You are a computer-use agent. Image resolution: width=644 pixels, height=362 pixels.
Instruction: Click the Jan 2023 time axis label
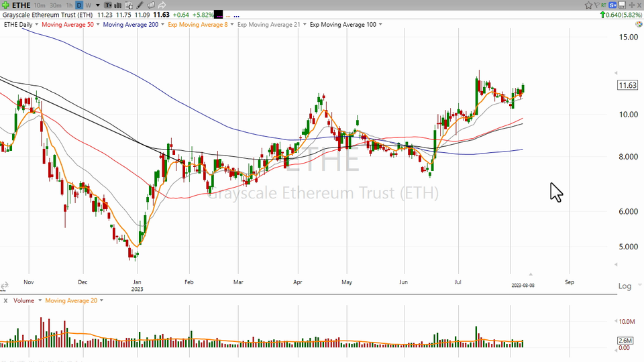(137, 286)
